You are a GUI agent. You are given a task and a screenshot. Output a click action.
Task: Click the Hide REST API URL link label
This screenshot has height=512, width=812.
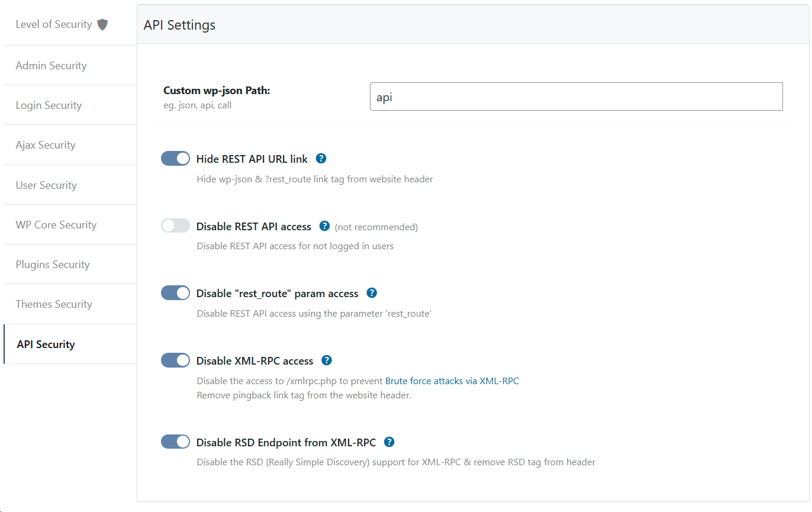tap(252, 159)
